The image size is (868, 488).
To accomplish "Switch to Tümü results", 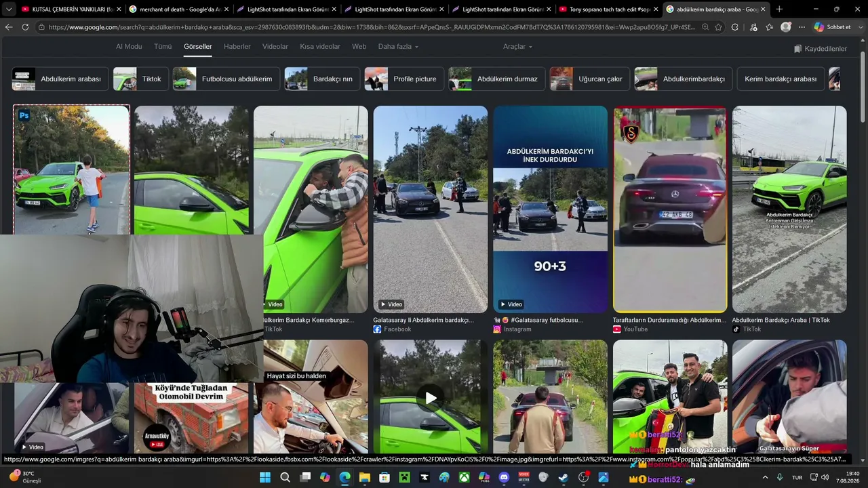I will pos(163,47).
